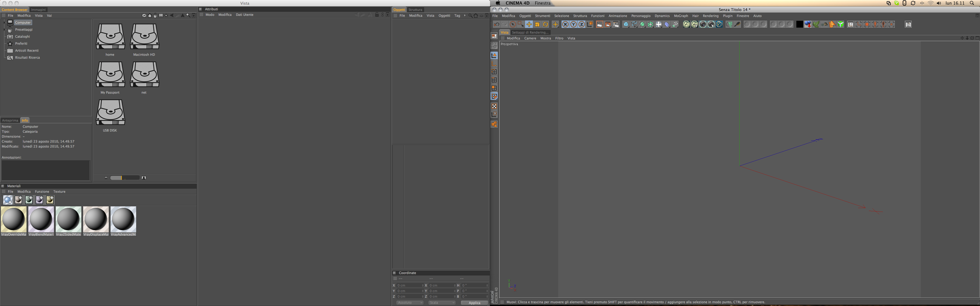Activate the Scale tool
980x306 pixels.
click(x=537, y=24)
